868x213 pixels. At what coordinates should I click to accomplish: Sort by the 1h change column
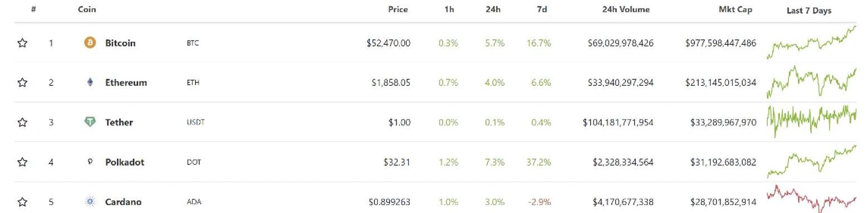click(449, 9)
